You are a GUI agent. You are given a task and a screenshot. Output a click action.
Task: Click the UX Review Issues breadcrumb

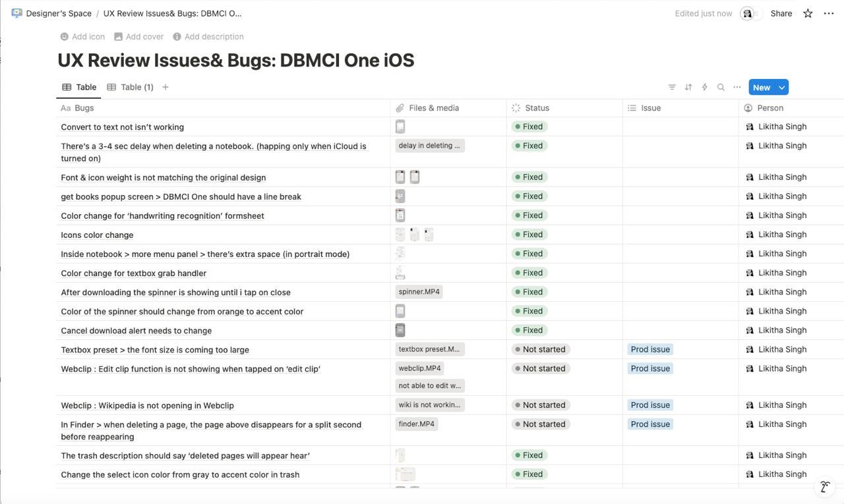click(x=172, y=13)
